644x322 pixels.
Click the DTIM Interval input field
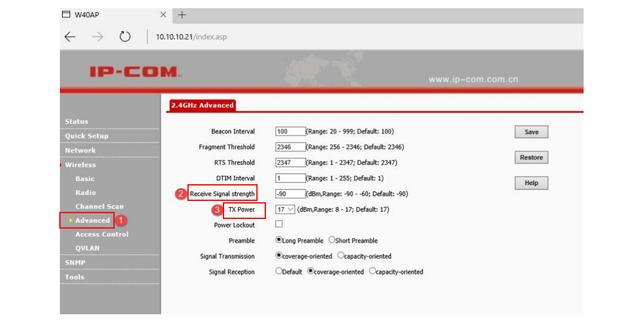coord(290,178)
